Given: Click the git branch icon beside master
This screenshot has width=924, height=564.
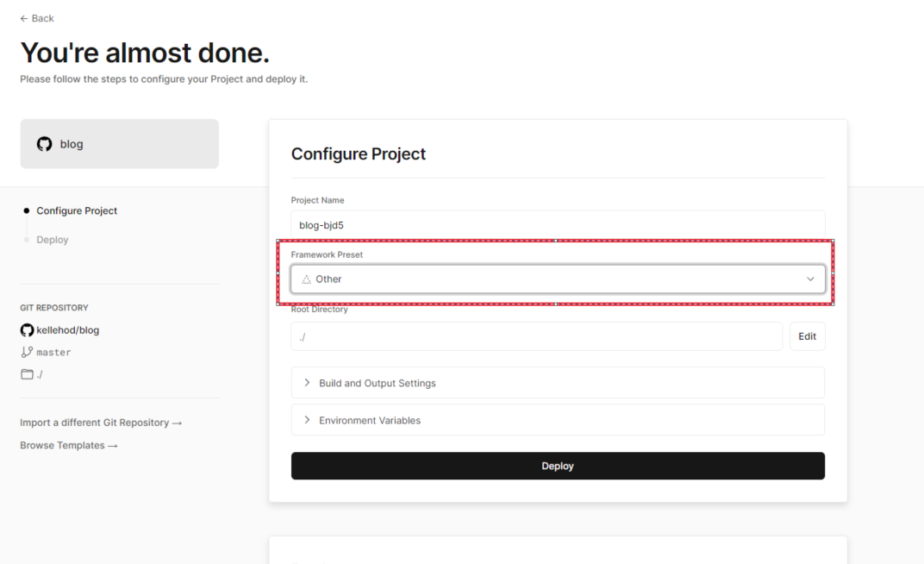Looking at the screenshot, I should 27,352.
